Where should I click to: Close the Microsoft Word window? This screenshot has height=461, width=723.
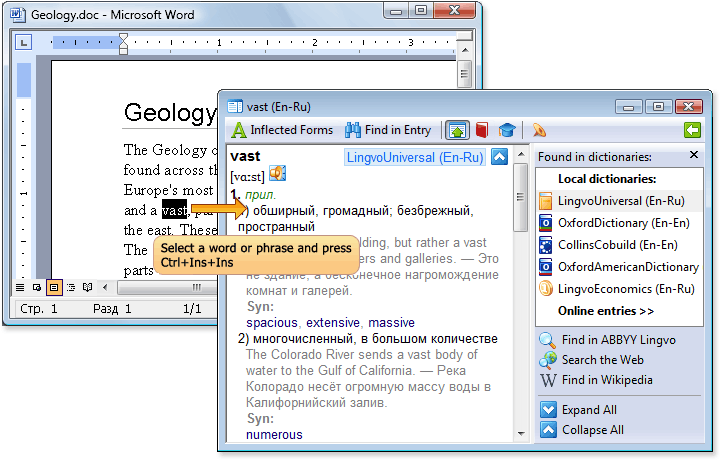(454, 11)
